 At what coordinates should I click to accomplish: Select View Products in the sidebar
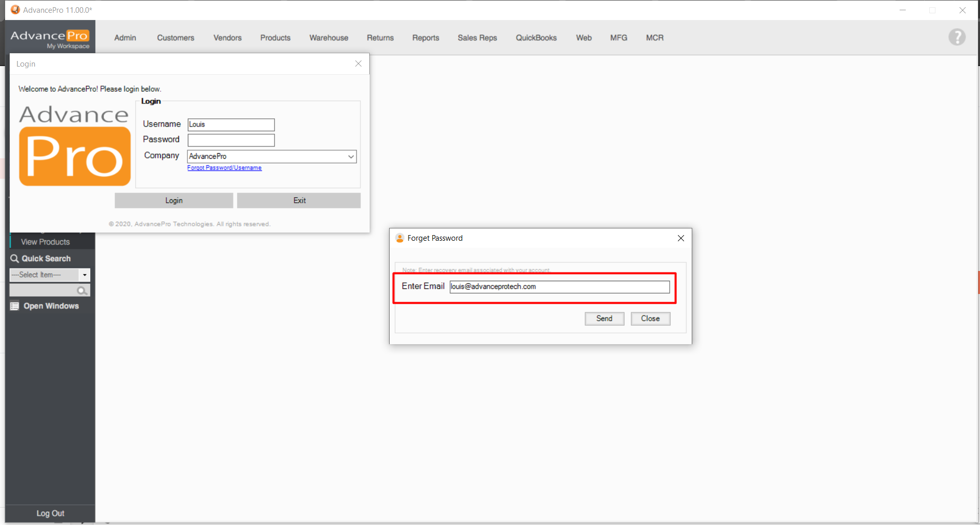click(x=45, y=242)
